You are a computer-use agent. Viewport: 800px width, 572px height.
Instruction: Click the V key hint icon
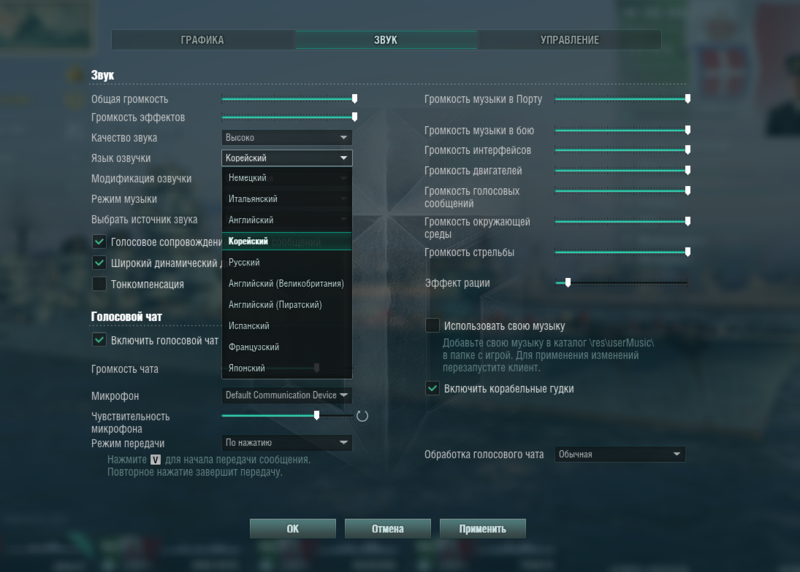(156, 460)
